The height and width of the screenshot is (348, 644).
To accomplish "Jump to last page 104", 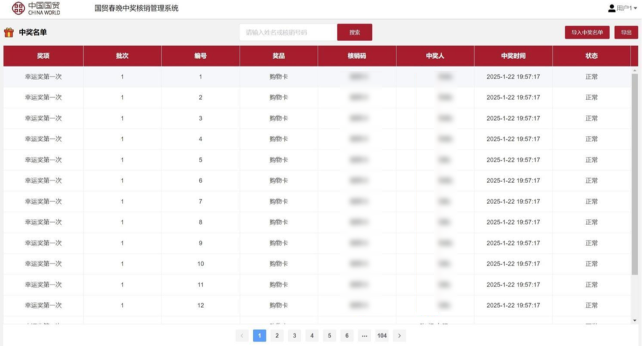I will point(382,336).
